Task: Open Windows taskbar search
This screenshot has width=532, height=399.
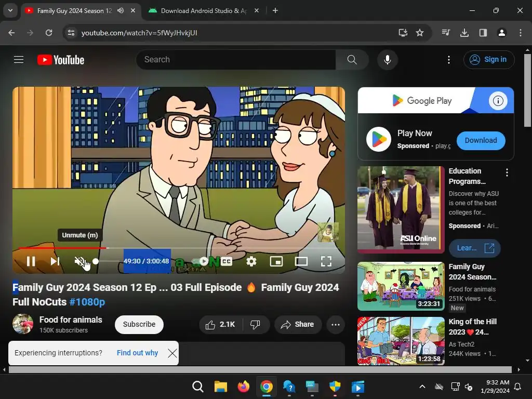Action: coord(197,387)
